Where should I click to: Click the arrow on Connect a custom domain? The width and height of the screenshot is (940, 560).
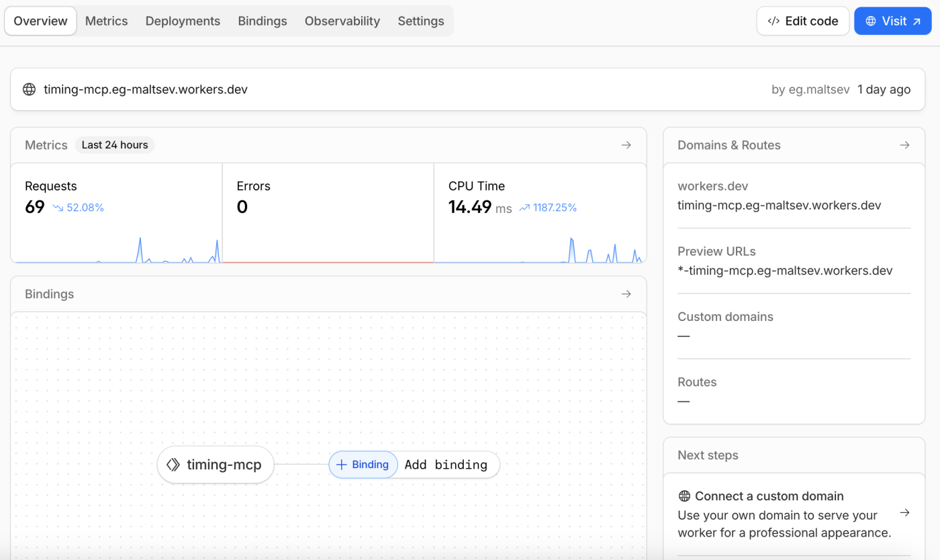[x=904, y=512]
